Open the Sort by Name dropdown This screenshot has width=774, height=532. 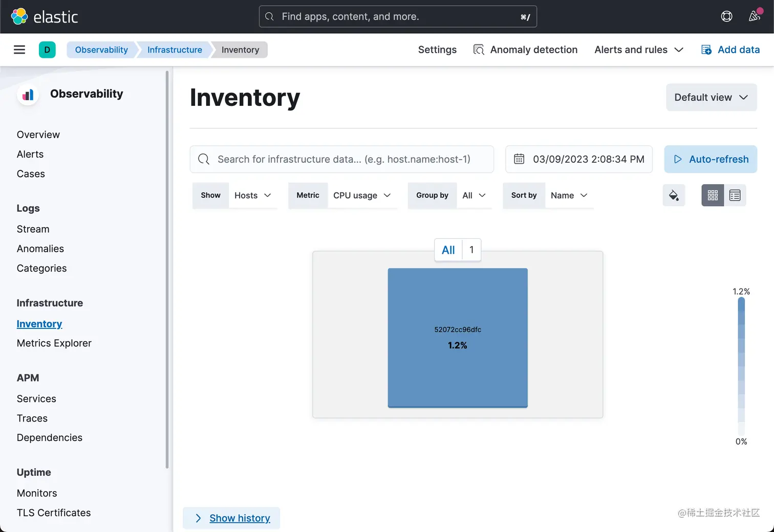pyautogui.click(x=569, y=195)
